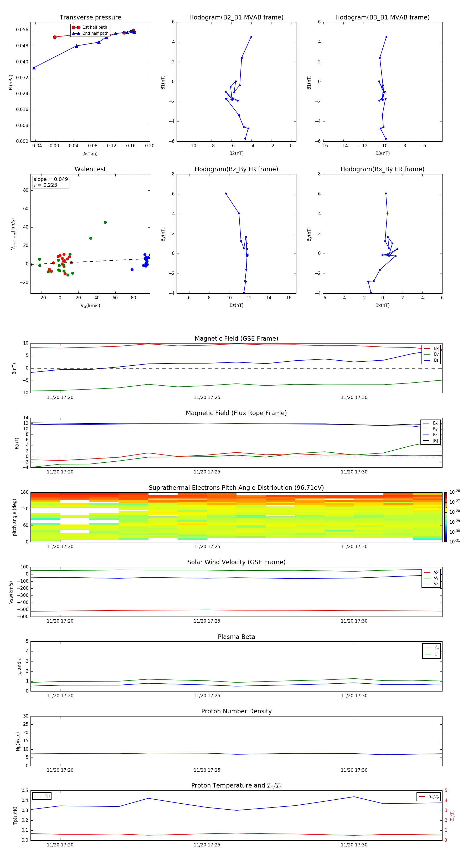This screenshot has width=473, height=868.
Task: Click the 'Np(#/cc)' axis label
Action: pyautogui.click(x=18, y=741)
